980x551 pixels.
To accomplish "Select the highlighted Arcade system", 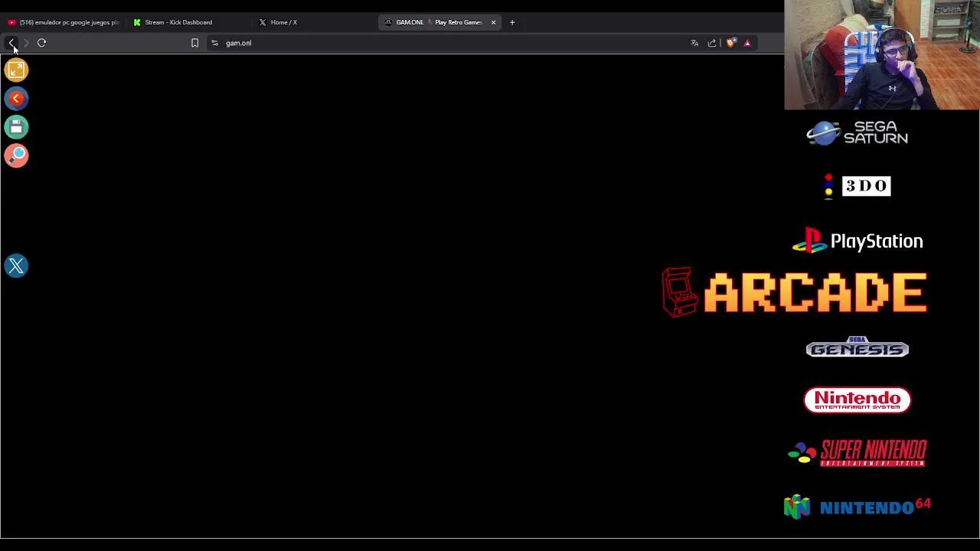I will click(x=795, y=292).
